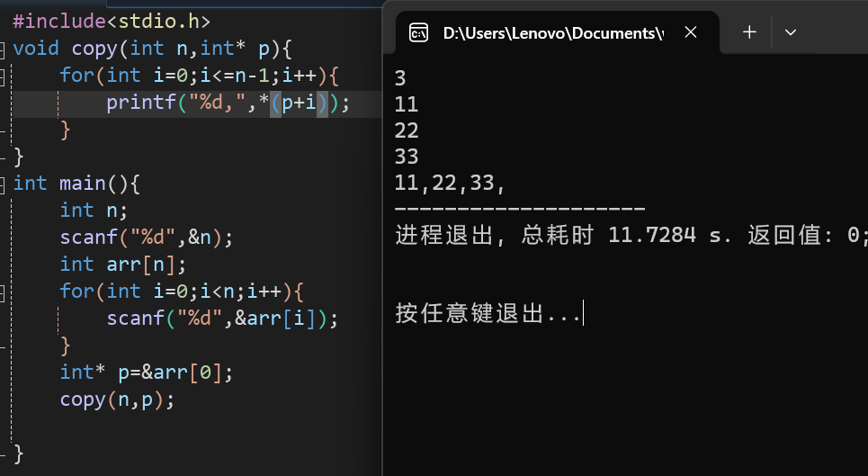Collapse the main function fold marker

(2, 184)
